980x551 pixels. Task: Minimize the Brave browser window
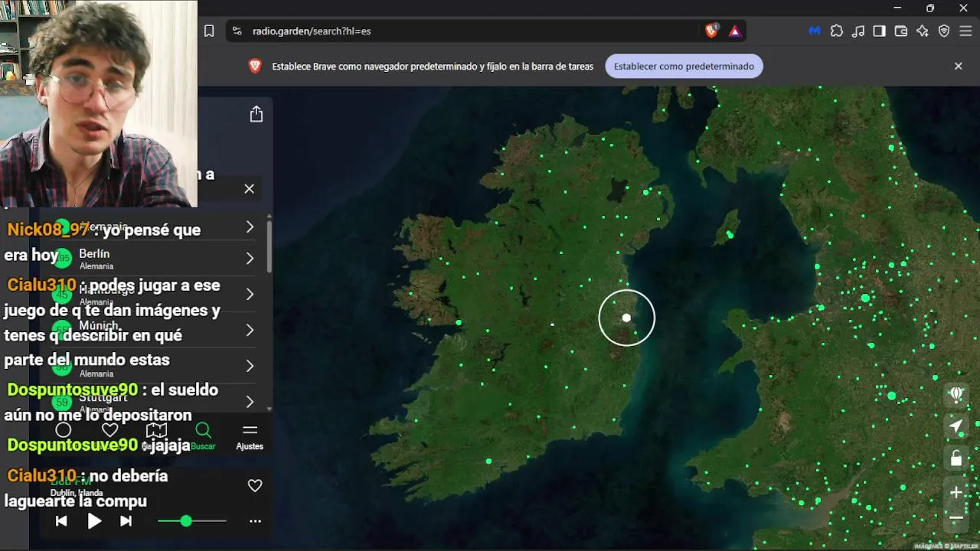click(x=897, y=8)
